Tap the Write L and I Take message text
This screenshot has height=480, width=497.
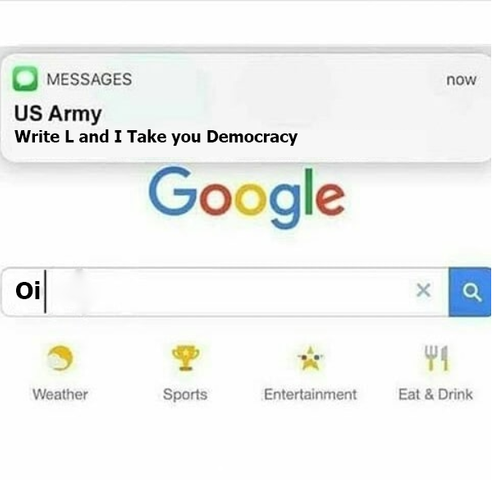(x=156, y=137)
